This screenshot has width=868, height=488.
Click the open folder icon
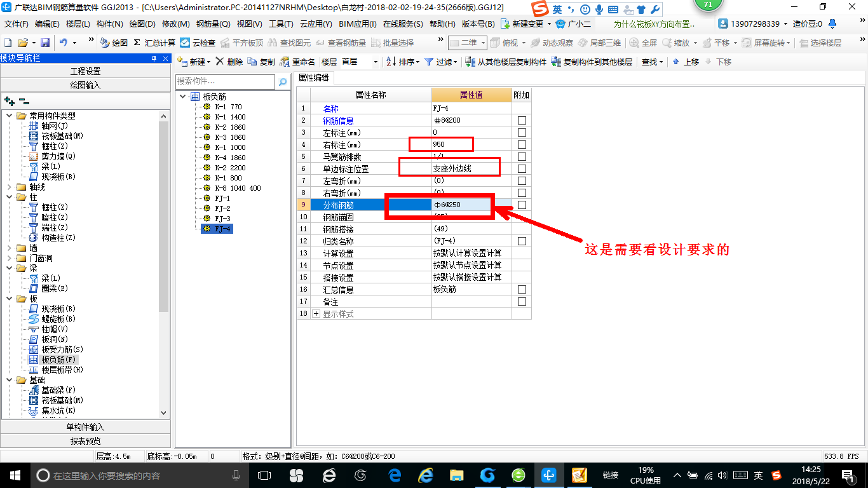[22, 43]
